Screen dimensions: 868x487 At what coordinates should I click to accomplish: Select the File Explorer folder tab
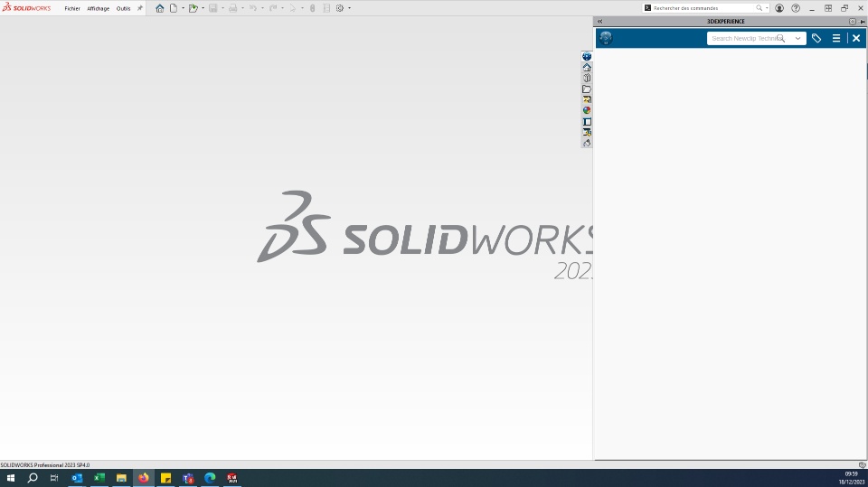coord(587,89)
